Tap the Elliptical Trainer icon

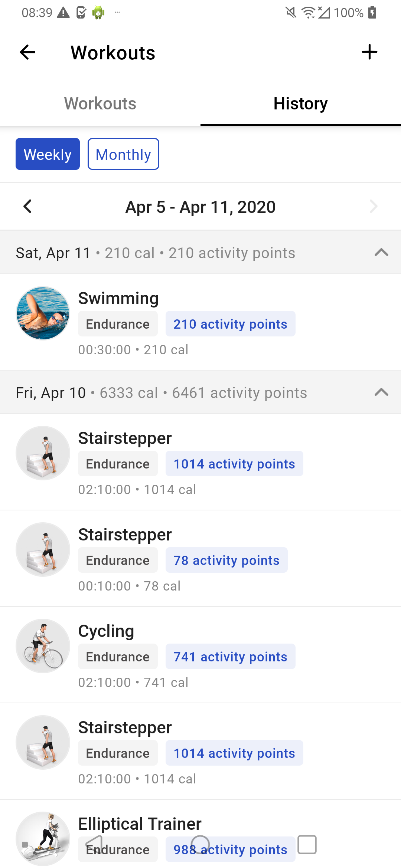(x=43, y=838)
